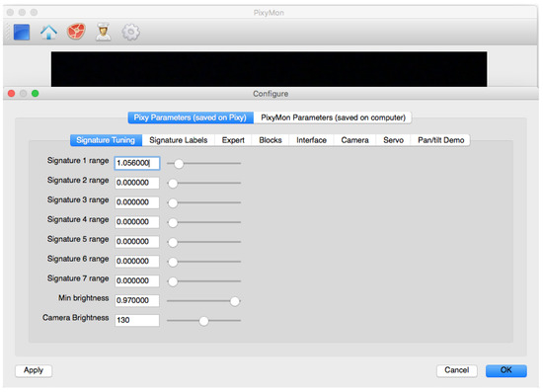This screenshot has height=392, width=543.
Task: Select the Signature 4 range text box
Action: (x=137, y=222)
